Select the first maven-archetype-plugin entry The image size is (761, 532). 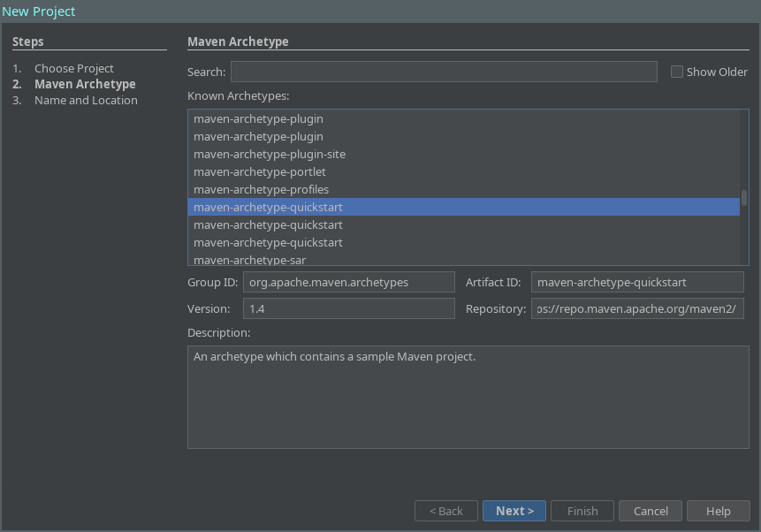(x=258, y=118)
